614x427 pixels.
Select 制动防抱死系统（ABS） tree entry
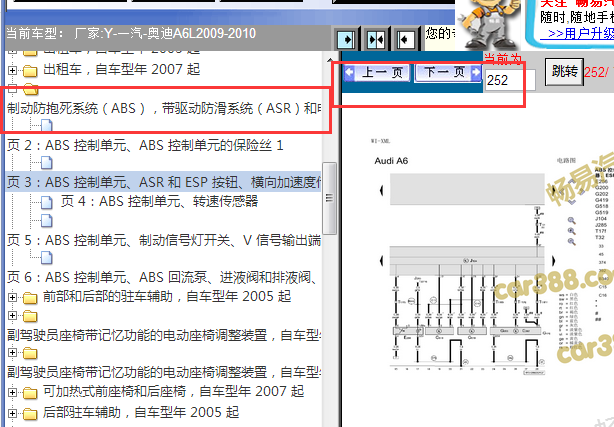(164, 109)
